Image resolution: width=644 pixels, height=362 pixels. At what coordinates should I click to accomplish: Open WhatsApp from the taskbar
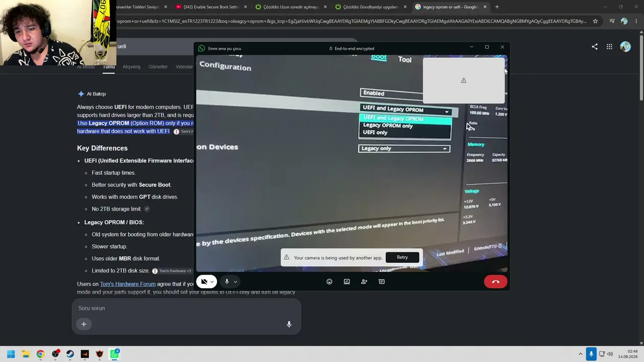point(115,354)
